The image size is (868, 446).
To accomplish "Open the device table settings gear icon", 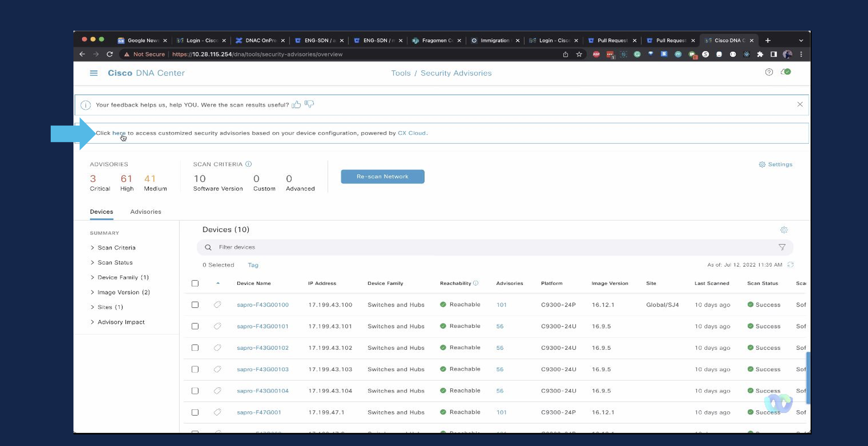I will pos(784,230).
